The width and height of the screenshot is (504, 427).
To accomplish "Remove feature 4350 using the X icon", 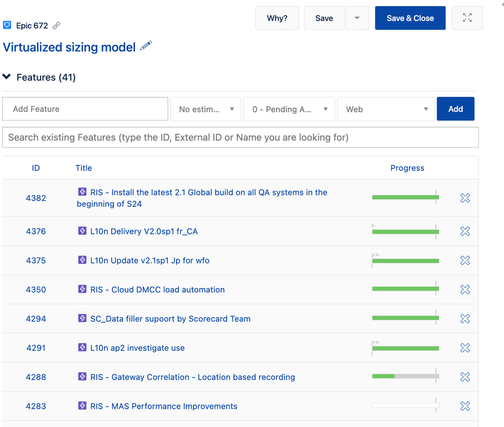I will click(x=465, y=289).
